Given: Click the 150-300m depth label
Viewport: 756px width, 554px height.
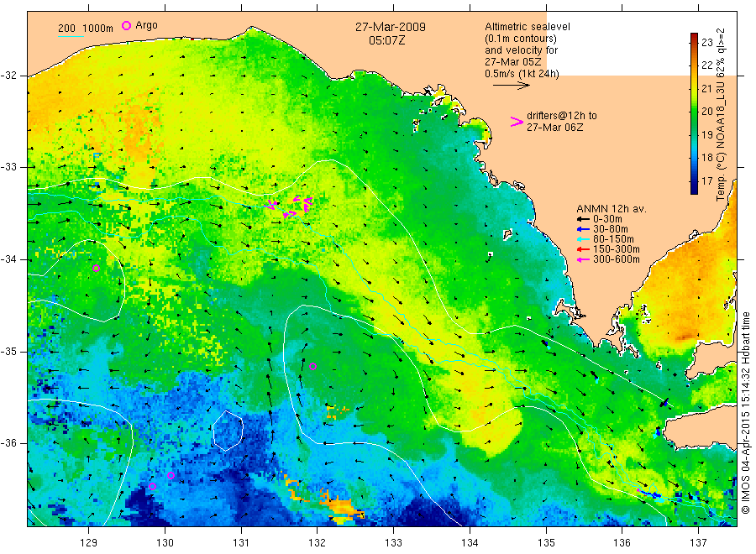Looking at the screenshot, I should pyautogui.click(x=617, y=249).
